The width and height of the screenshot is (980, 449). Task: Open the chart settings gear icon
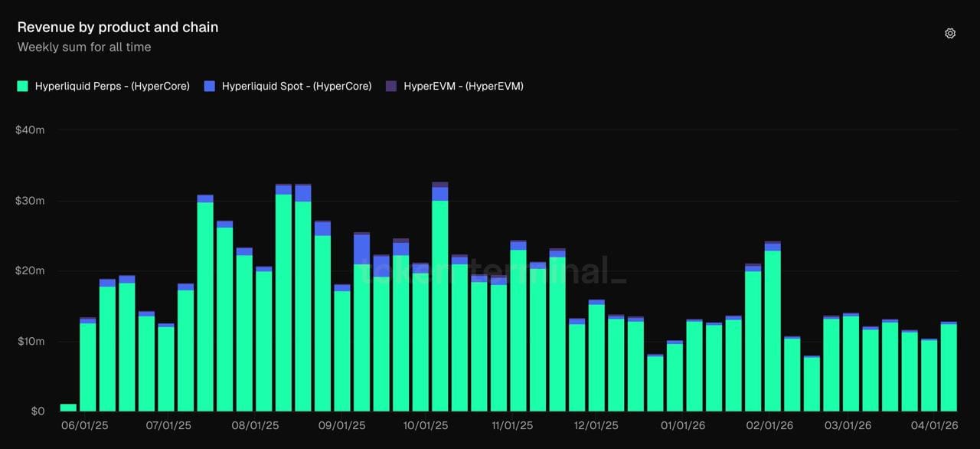pyautogui.click(x=950, y=34)
